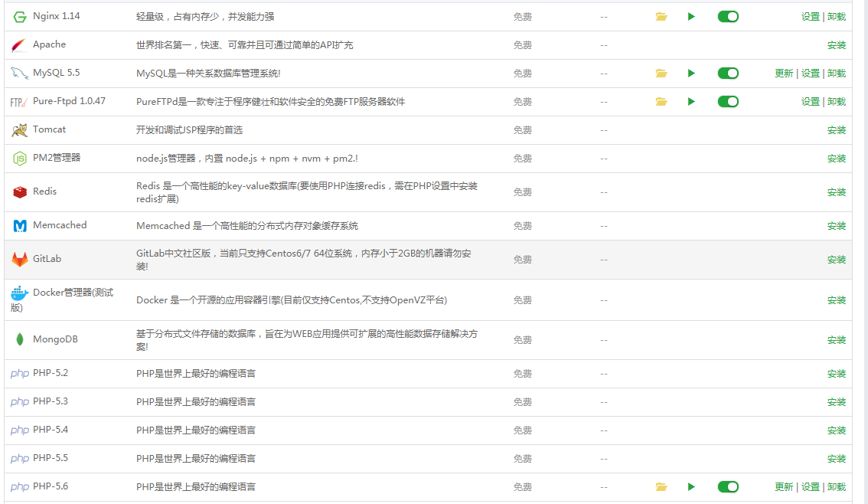
Task: Click the Nginx logo icon
Action: (20, 17)
